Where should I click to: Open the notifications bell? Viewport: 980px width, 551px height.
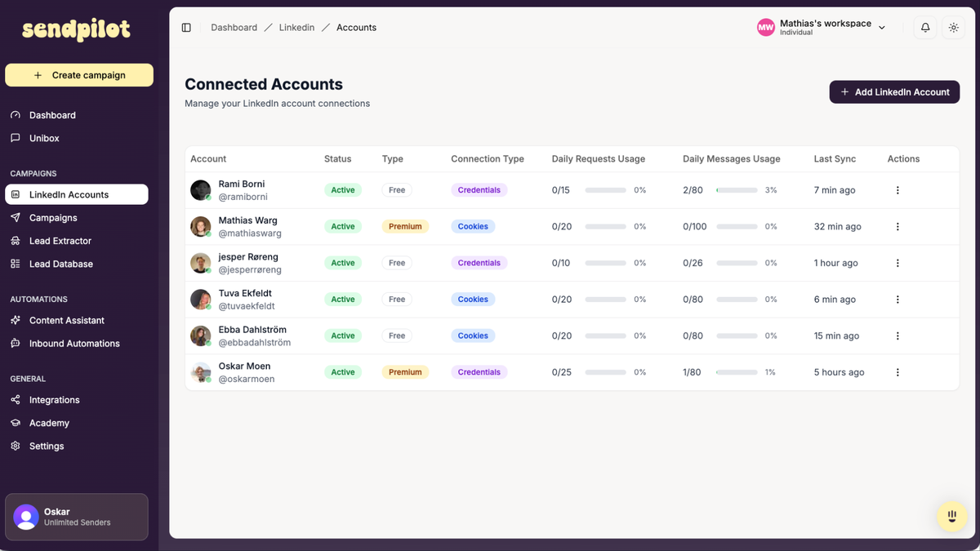924,27
